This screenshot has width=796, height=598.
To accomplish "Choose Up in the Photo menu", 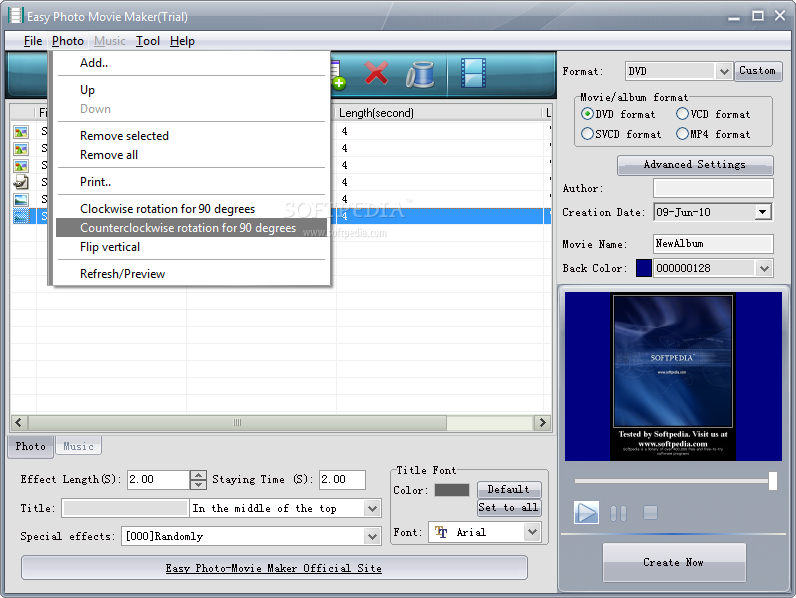I will 191,90.
